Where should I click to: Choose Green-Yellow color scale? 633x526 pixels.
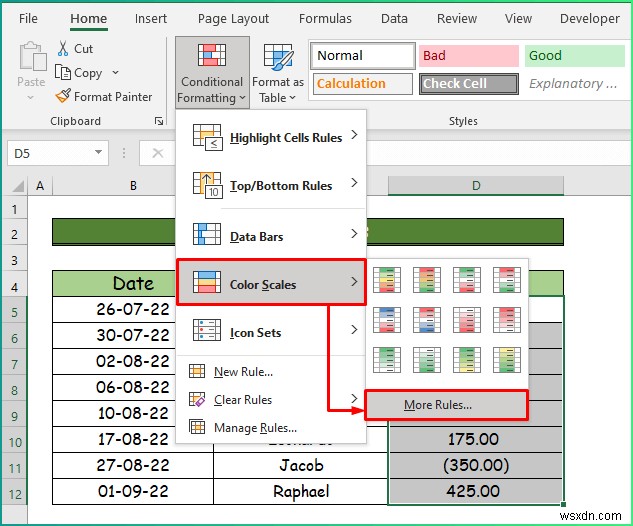pyautogui.click(x=467, y=360)
